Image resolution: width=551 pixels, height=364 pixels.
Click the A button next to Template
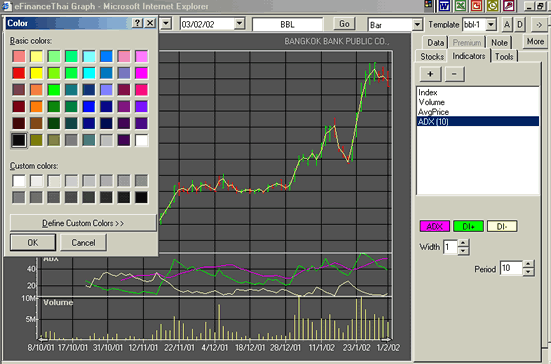coord(506,25)
